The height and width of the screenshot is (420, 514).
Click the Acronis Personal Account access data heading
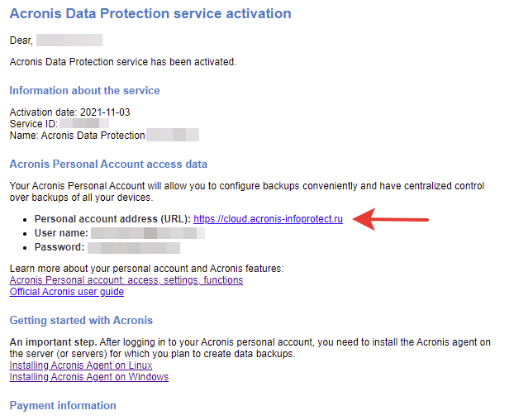(x=108, y=164)
